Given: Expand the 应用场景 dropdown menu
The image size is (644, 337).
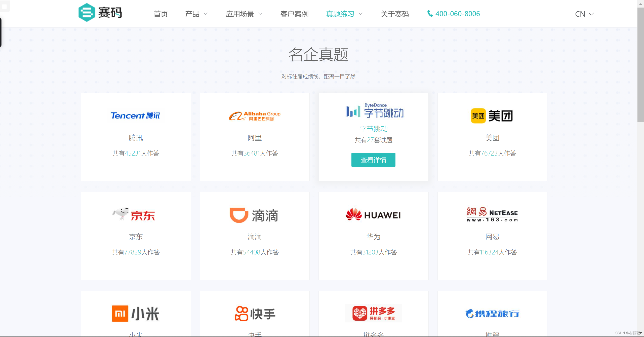Looking at the screenshot, I should tap(244, 14).
